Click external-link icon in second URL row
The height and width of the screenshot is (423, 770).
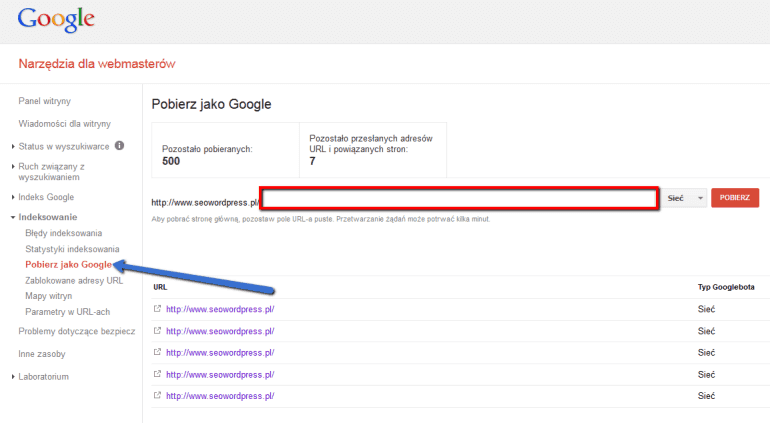point(157,331)
